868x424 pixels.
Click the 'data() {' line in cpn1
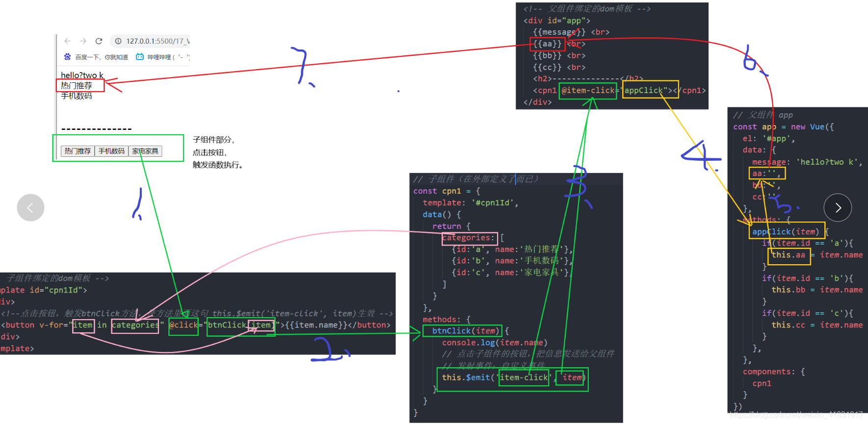[x=442, y=215]
